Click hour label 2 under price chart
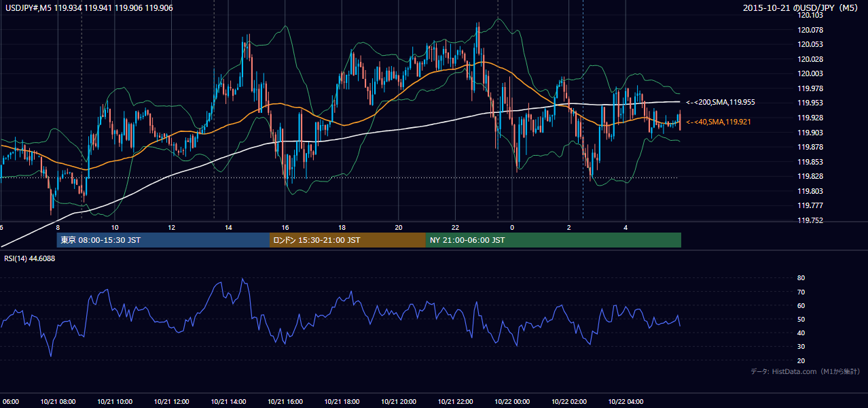The width and height of the screenshot is (868, 408). (x=569, y=227)
